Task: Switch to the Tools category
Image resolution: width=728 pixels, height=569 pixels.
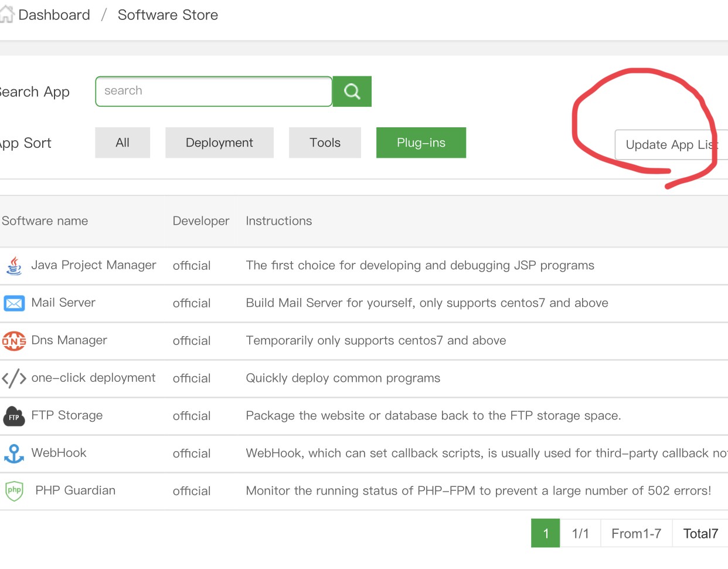Action: [325, 143]
